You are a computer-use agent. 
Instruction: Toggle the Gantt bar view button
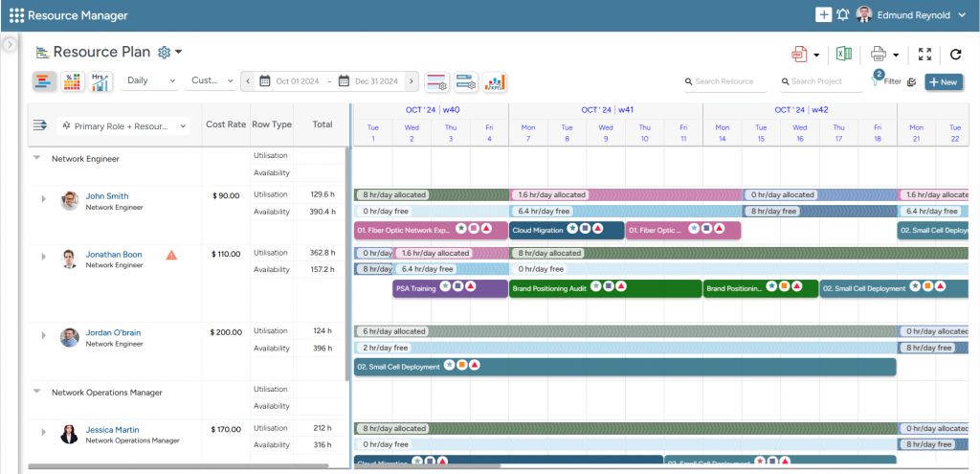(x=44, y=82)
